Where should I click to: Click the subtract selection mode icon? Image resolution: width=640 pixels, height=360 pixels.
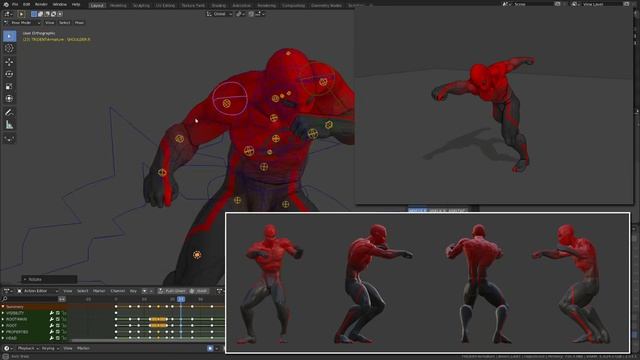pyautogui.click(x=47, y=14)
